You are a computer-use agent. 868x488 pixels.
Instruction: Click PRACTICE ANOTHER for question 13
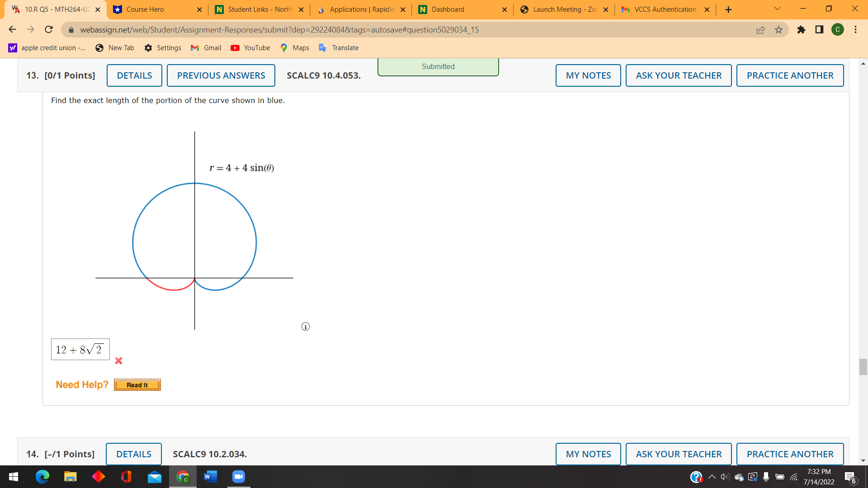(x=790, y=75)
